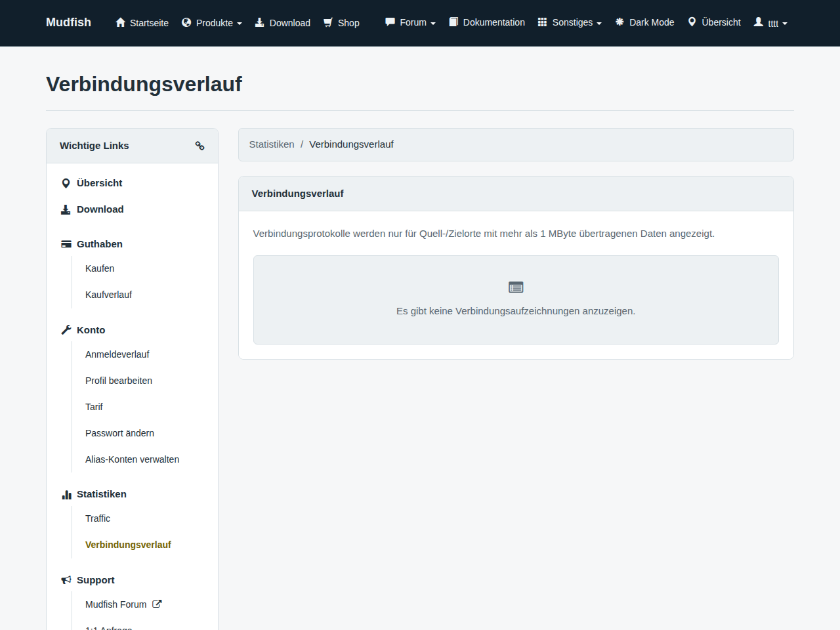The height and width of the screenshot is (630, 840).
Task: Click the chain link icon in Wichtige Links
Action: (x=200, y=146)
